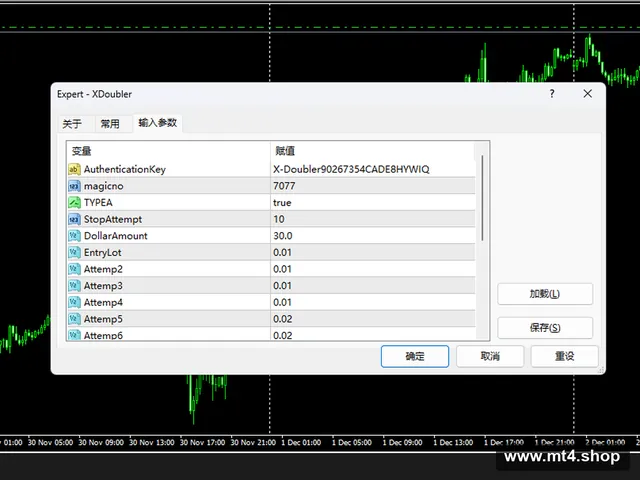Screen dimensions: 640x480
Task: Click the 1 Dec 01:00 chart time label
Action: 301,442
